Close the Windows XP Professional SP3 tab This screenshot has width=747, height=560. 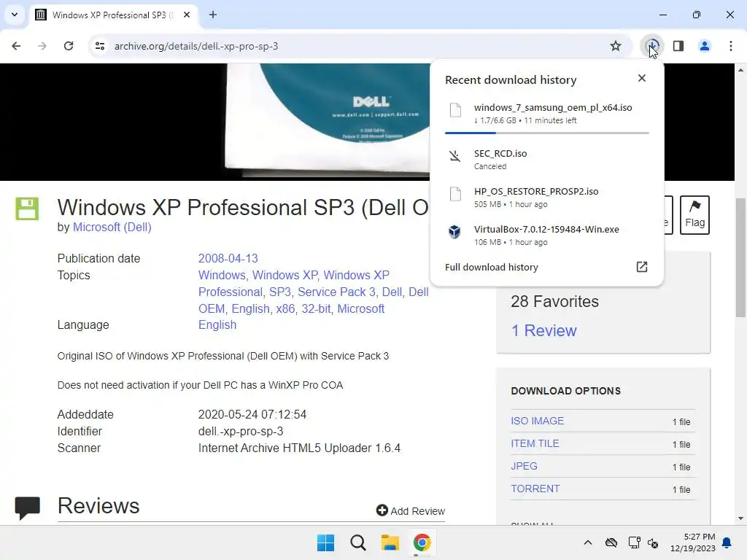187,15
